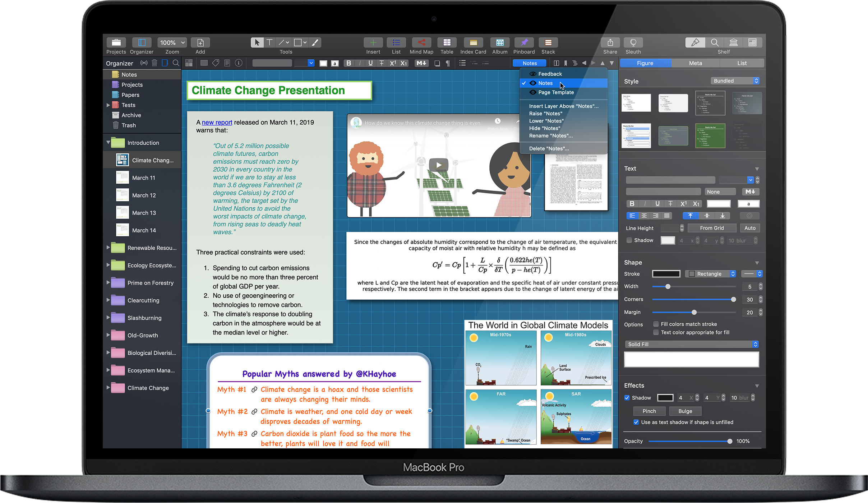Select the March 12 page in the sidebar
The height and width of the screenshot is (503, 868).
pyautogui.click(x=143, y=195)
